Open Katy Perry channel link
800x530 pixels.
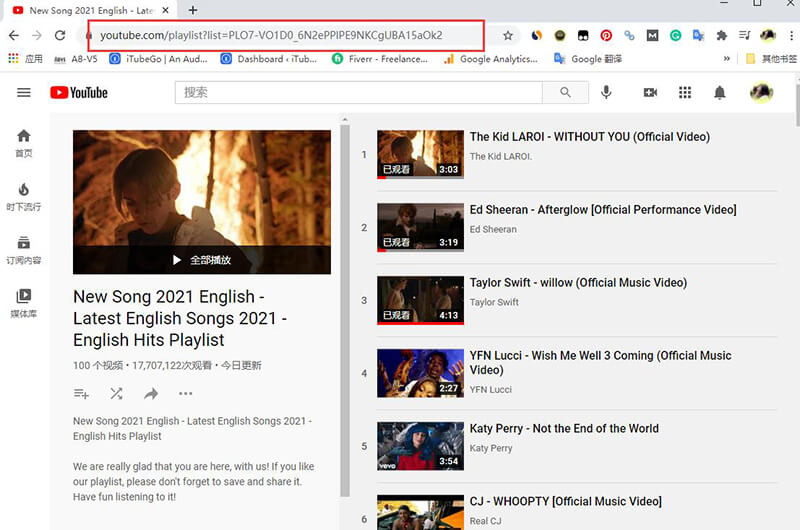tap(491, 448)
